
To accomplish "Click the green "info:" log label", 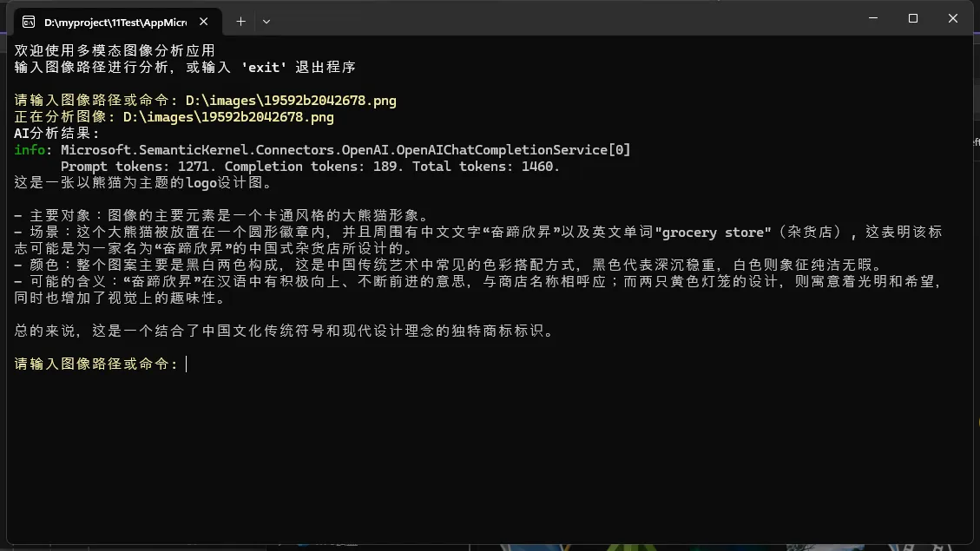I will pyautogui.click(x=33, y=150).
